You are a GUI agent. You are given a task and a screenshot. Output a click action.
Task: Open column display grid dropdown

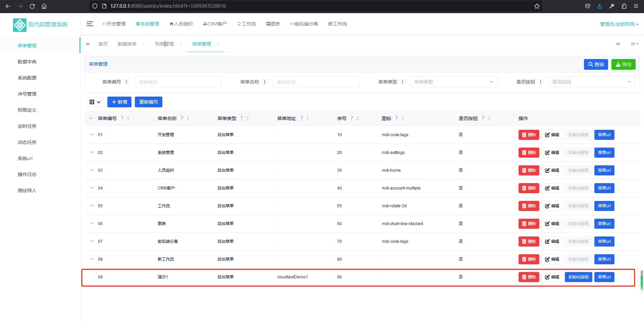(x=95, y=102)
